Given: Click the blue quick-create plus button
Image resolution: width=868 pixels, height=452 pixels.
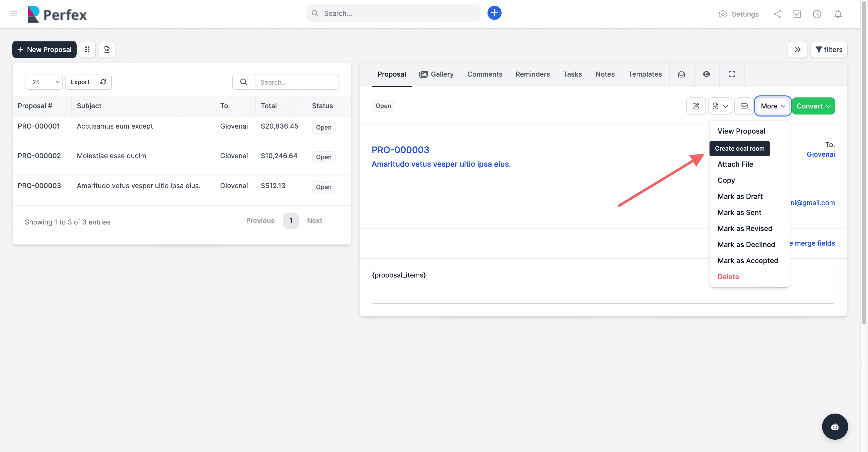Looking at the screenshot, I should 494,13.
